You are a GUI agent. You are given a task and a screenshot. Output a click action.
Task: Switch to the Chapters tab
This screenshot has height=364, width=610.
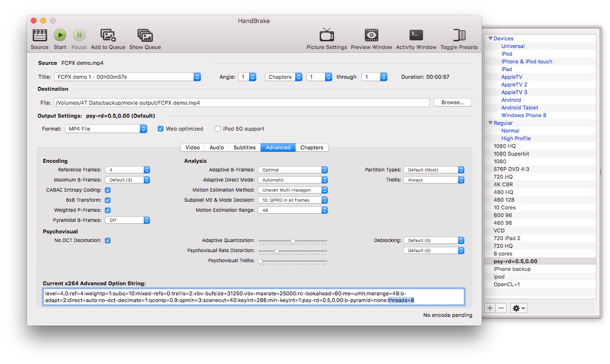312,147
